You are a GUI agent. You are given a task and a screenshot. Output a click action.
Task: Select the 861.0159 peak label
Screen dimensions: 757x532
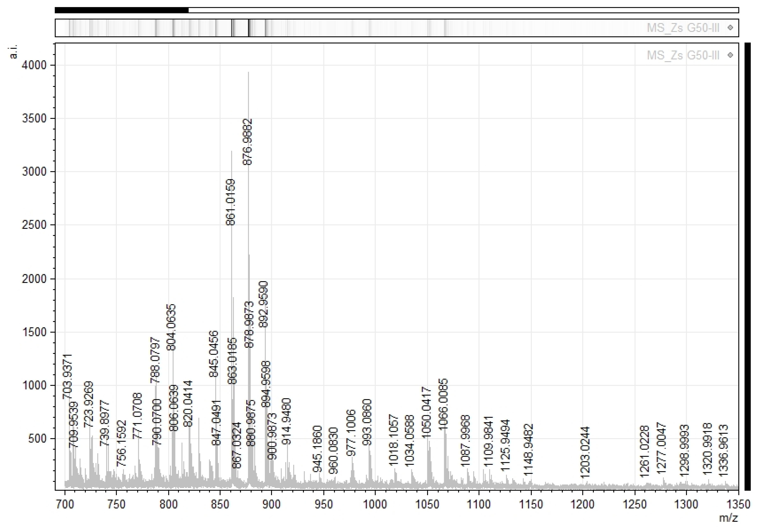point(230,202)
